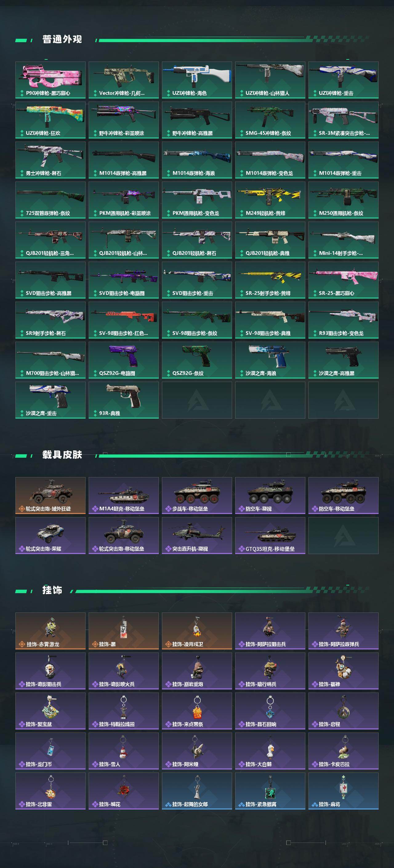Select the 93R-典雅 pistol card
The image size is (394, 868).
pyautogui.click(x=124, y=400)
